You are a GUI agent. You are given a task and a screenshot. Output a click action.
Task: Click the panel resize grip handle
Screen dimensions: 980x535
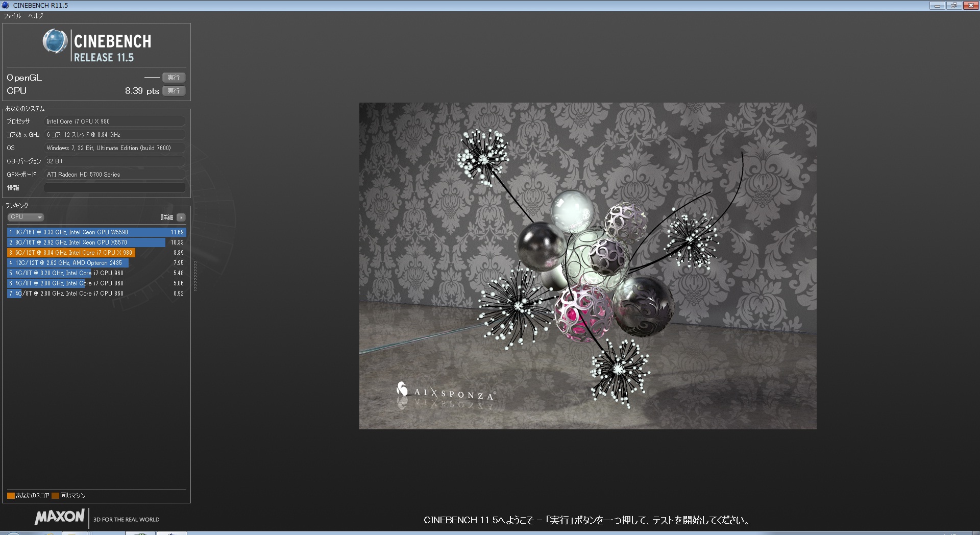[195, 276]
